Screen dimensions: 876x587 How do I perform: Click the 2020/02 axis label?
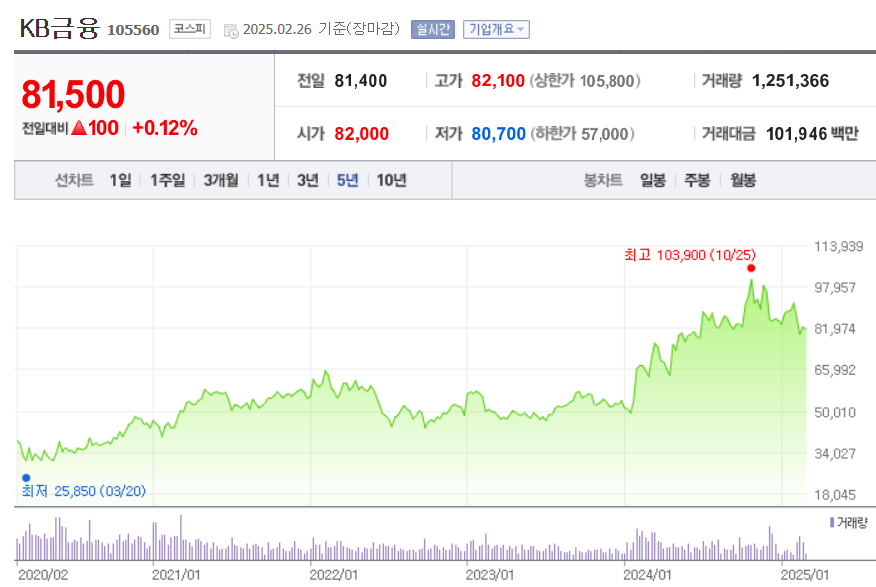click(x=43, y=575)
